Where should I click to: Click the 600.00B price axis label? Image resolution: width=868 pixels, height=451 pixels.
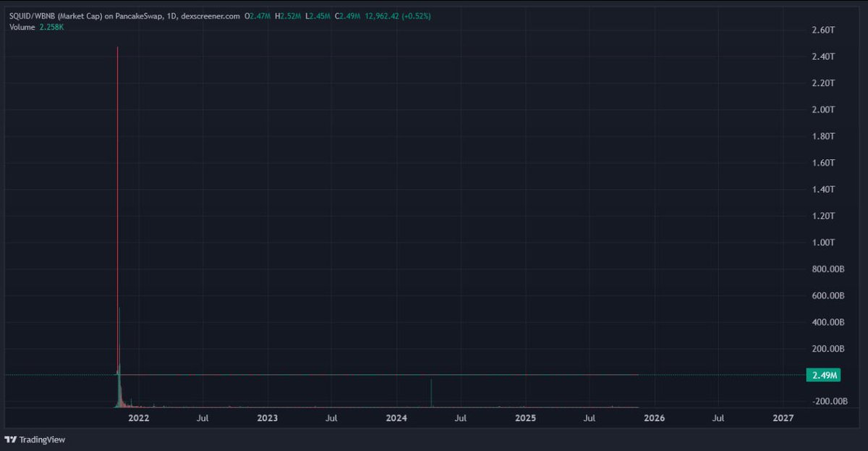tap(827, 296)
